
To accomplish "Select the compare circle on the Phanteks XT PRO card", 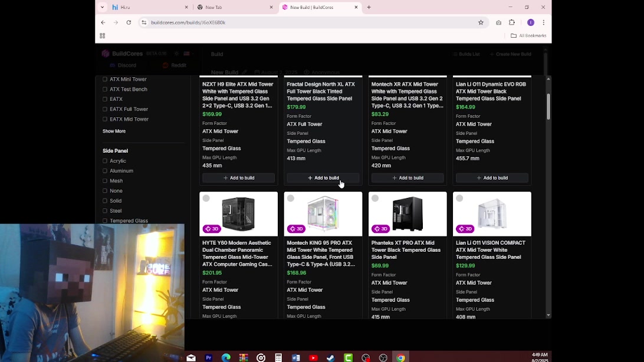I will point(375,198).
